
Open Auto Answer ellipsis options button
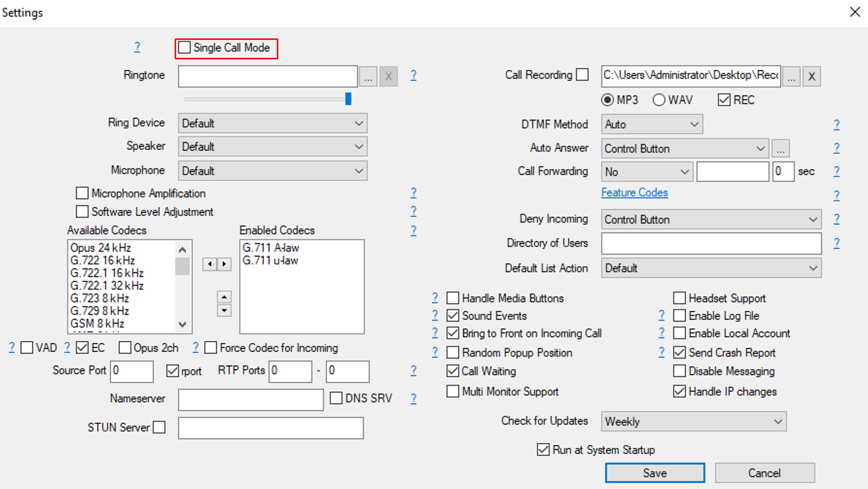pyautogui.click(x=780, y=149)
